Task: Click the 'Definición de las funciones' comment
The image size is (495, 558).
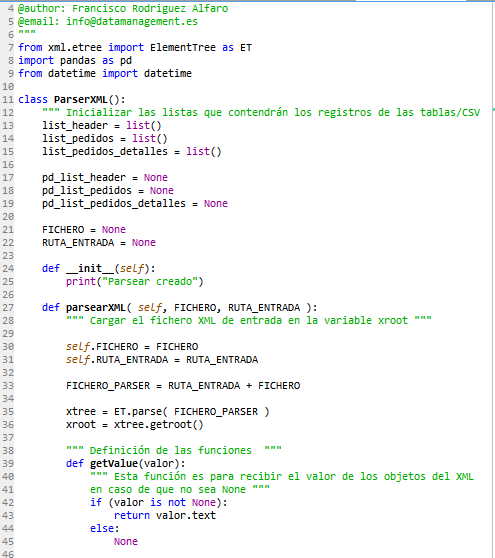Action: coord(174,451)
